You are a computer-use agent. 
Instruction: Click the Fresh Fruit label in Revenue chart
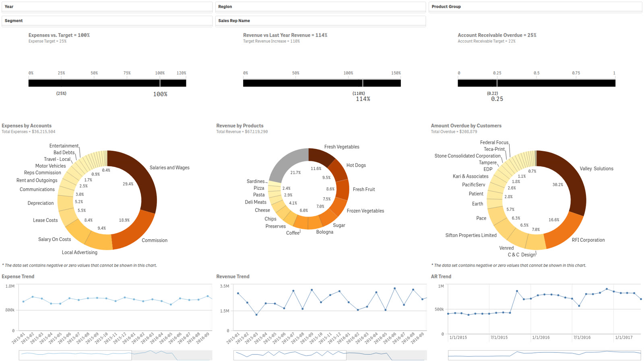pos(364,189)
